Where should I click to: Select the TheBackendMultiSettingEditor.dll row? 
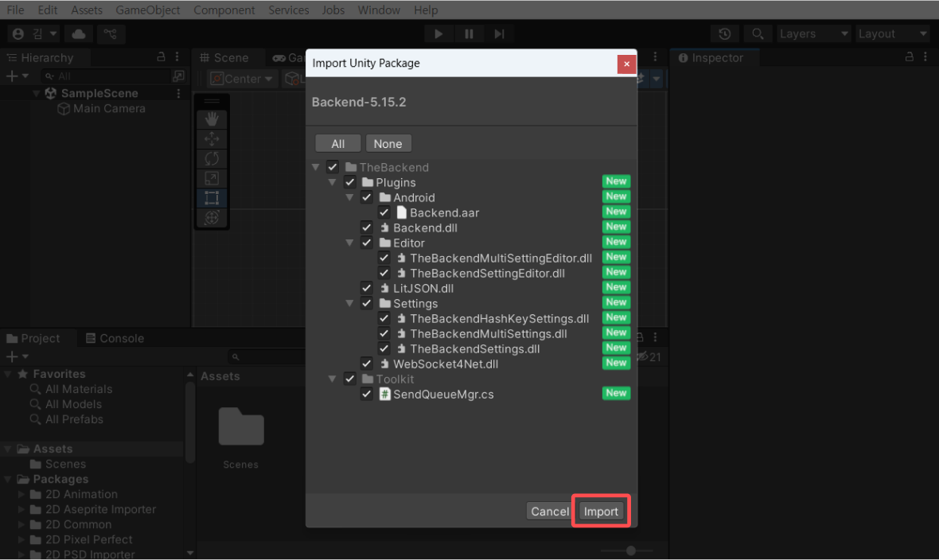click(x=471, y=258)
